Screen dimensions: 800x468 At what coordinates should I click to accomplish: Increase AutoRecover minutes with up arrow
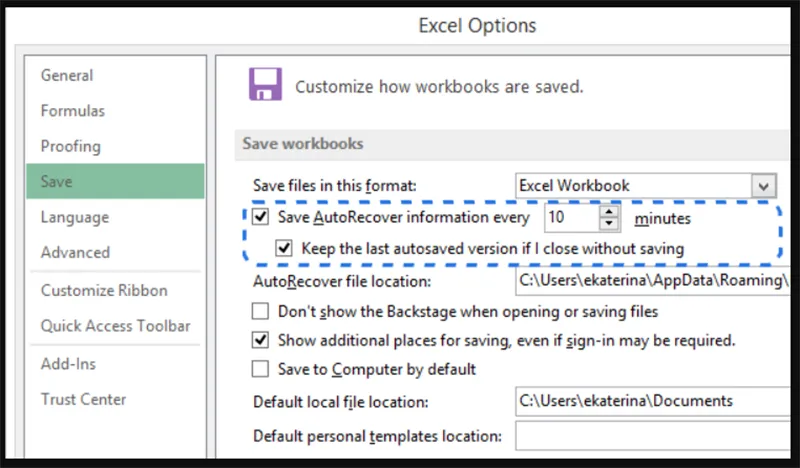609,211
